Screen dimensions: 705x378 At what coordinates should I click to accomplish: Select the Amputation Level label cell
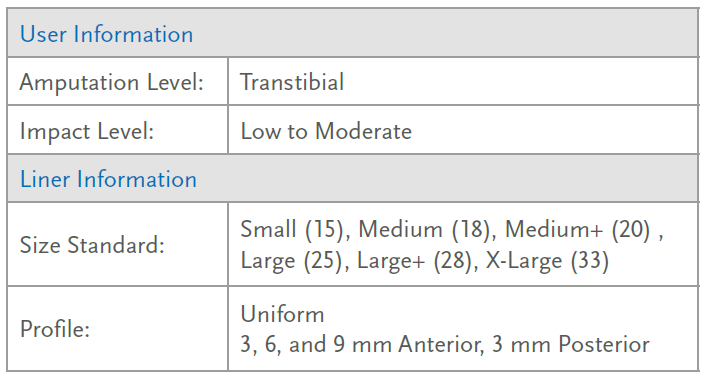point(118,82)
